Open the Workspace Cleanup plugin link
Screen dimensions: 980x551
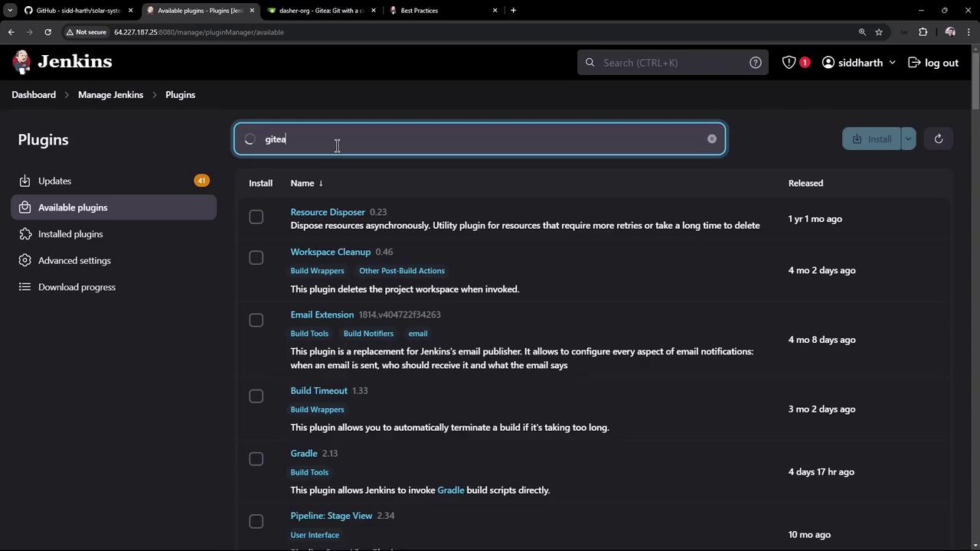click(x=330, y=252)
